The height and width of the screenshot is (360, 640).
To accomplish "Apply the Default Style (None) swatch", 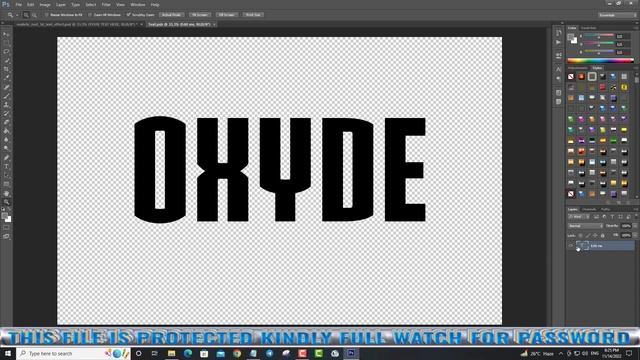I will (x=571, y=76).
